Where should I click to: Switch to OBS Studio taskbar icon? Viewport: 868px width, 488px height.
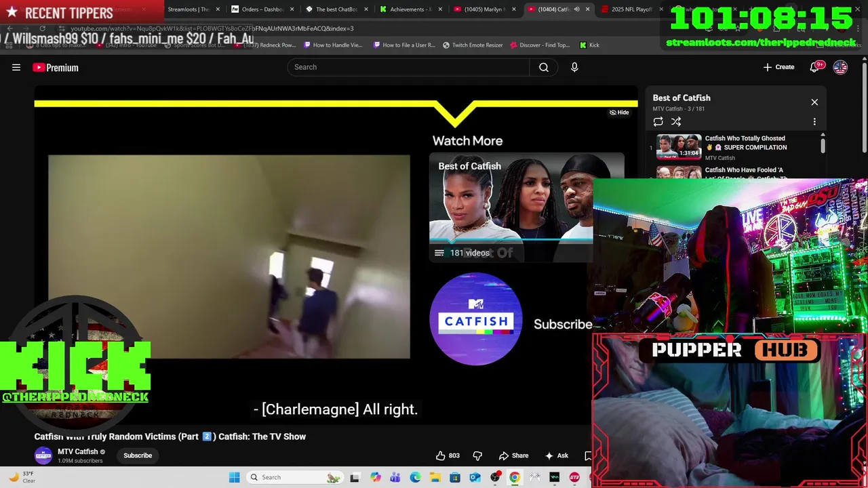(495, 477)
